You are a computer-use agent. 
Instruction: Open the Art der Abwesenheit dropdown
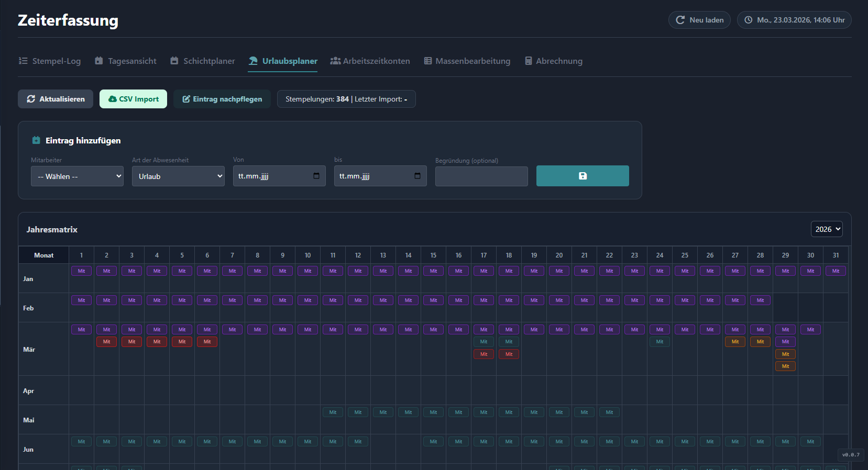tap(178, 176)
